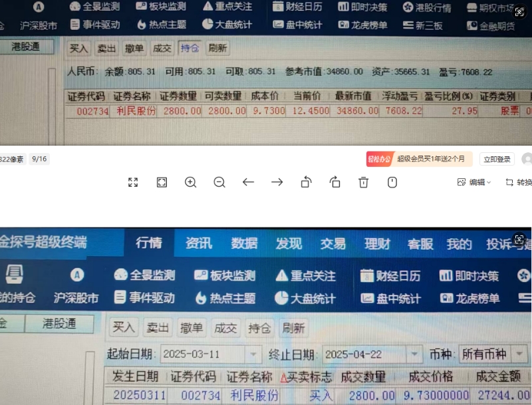Screen dimensions: 532x405
Task: Open 全景监测 in the holdings photo toolbar
Action: (x=94, y=6)
